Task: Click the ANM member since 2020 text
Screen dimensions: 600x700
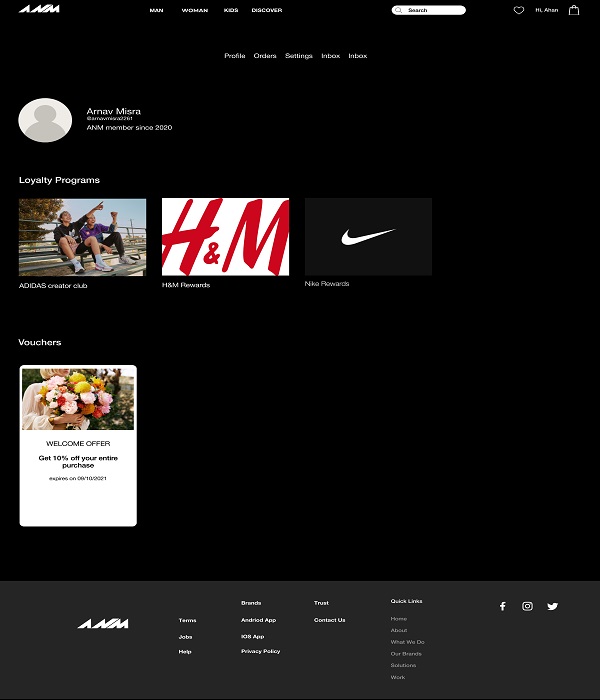Action: point(129,128)
